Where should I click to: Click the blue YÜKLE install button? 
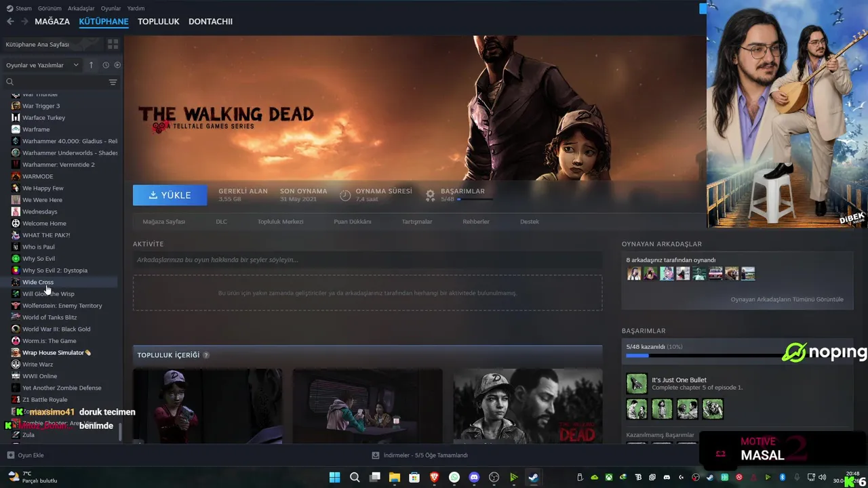tap(170, 195)
